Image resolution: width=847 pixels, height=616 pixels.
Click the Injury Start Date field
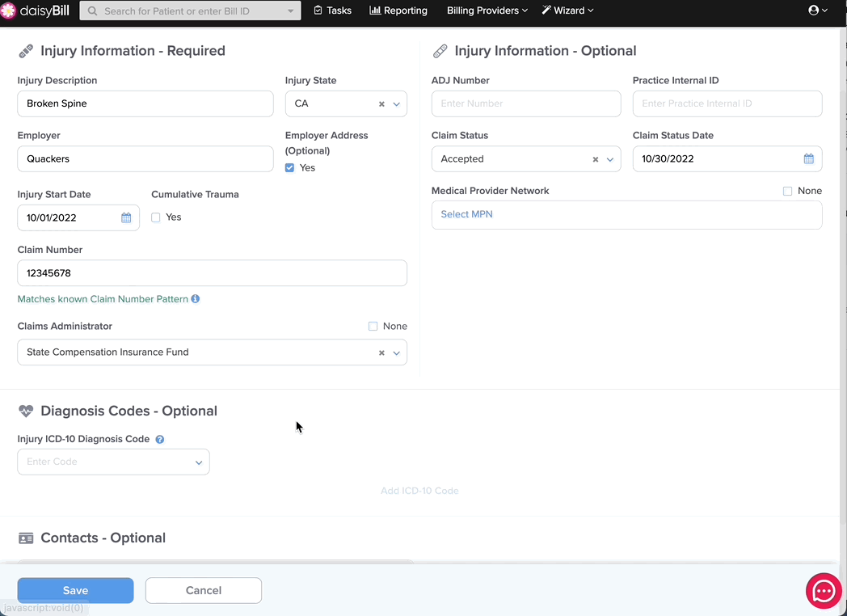click(78, 217)
